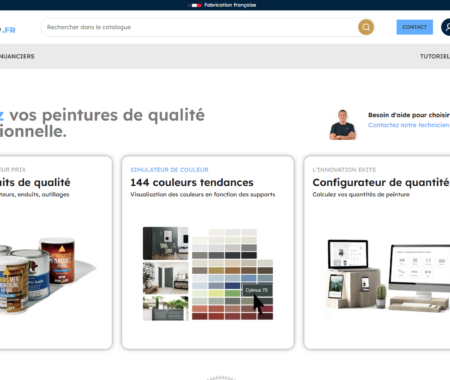Click the Cyknus 70 color tooltip
The height and width of the screenshot is (380, 450).
[x=257, y=290]
